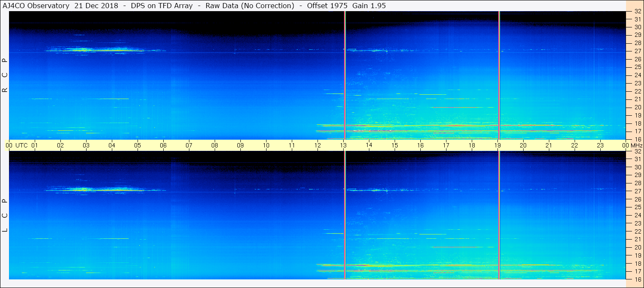Click the "MHz" unit label on the time axis
The height and width of the screenshot is (288, 644).
(x=637, y=145)
